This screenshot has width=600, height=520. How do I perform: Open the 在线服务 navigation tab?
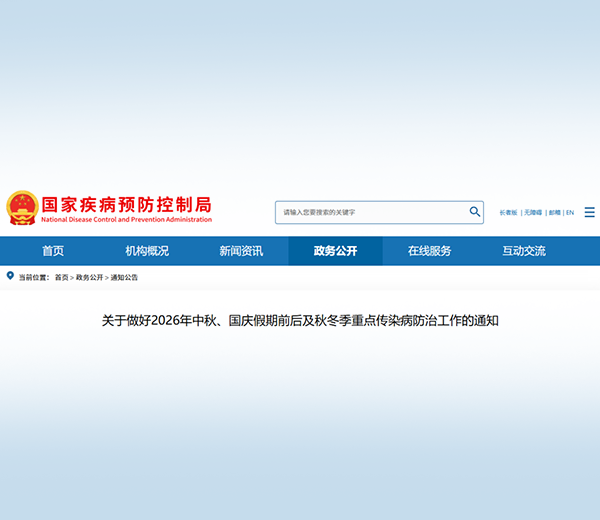point(430,251)
